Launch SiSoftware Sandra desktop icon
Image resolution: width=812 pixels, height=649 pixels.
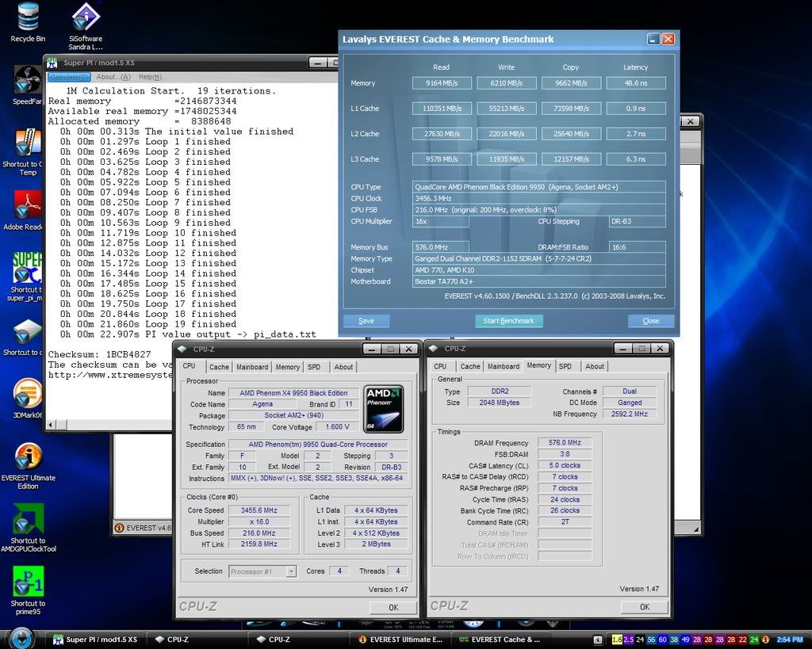coord(86,17)
